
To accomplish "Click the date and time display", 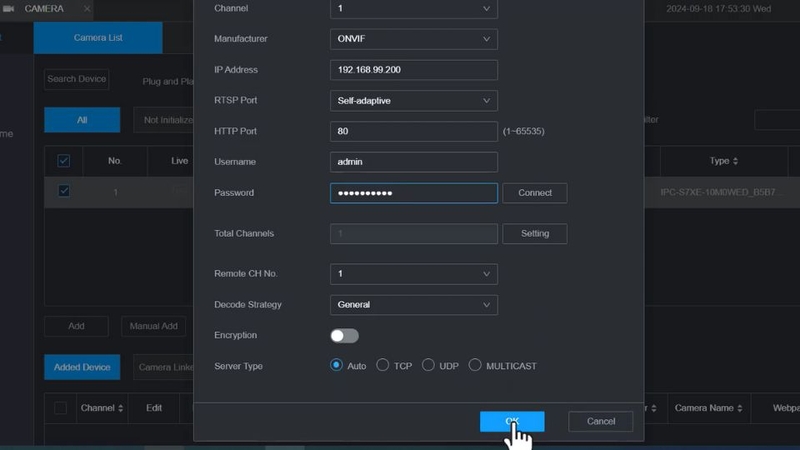I will tap(718, 9).
